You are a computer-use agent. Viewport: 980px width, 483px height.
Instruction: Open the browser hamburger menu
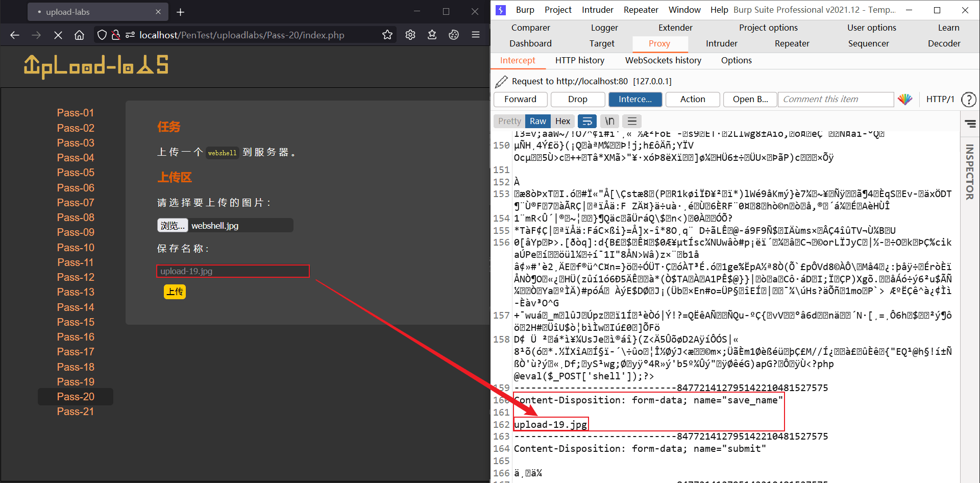pos(476,35)
